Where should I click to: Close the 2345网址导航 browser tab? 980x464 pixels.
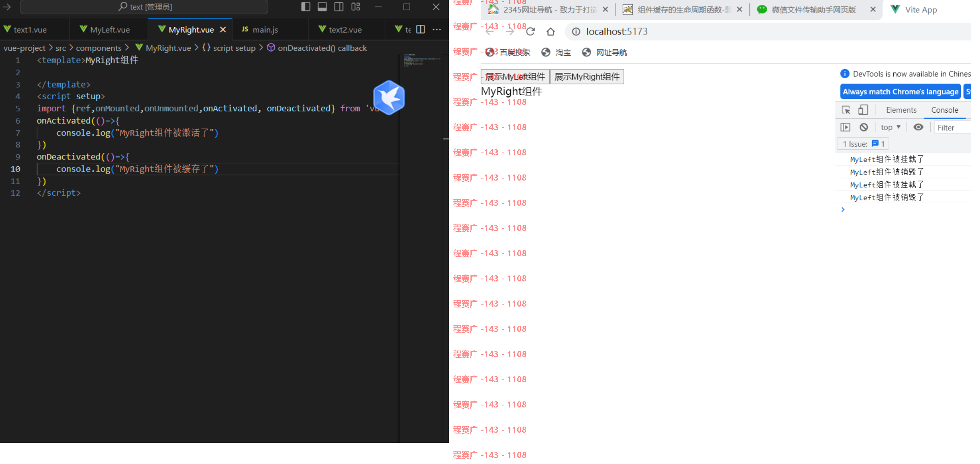point(605,9)
